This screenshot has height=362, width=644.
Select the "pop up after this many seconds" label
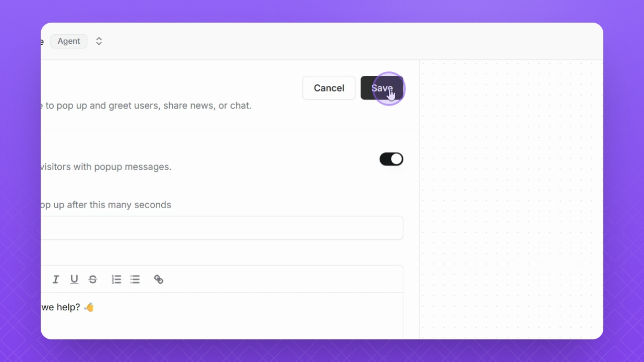coord(106,205)
